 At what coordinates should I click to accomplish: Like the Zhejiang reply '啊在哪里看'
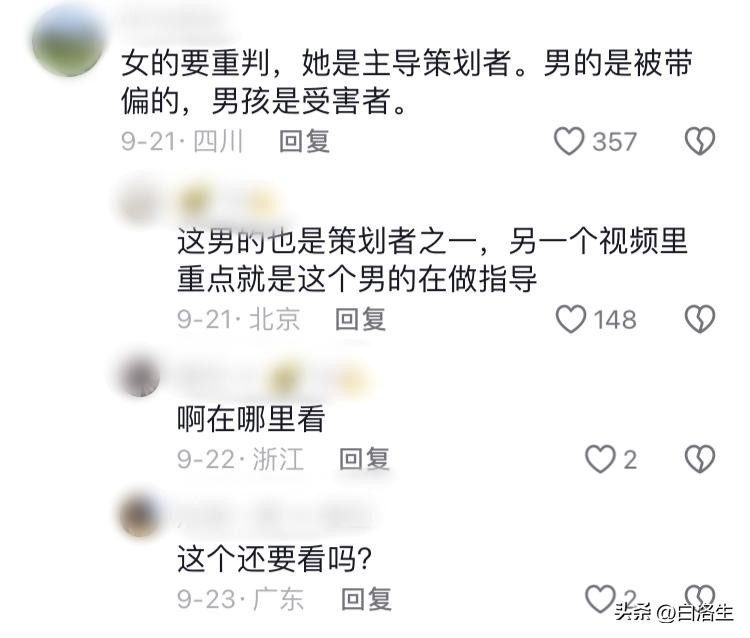point(600,459)
